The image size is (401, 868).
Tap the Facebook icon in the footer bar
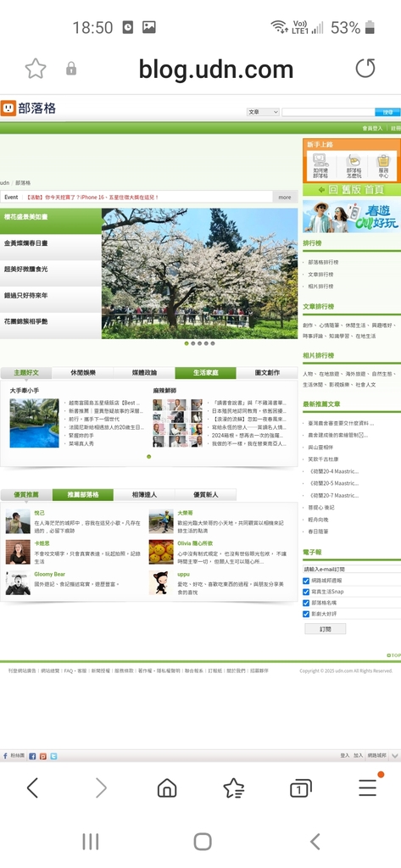pyautogui.click(x=33, y=755)
